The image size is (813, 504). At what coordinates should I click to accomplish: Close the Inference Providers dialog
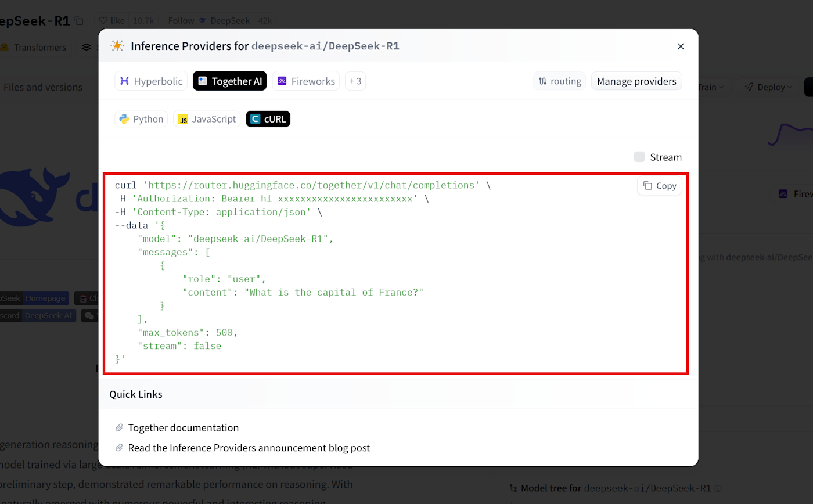(x=681, y=46)
